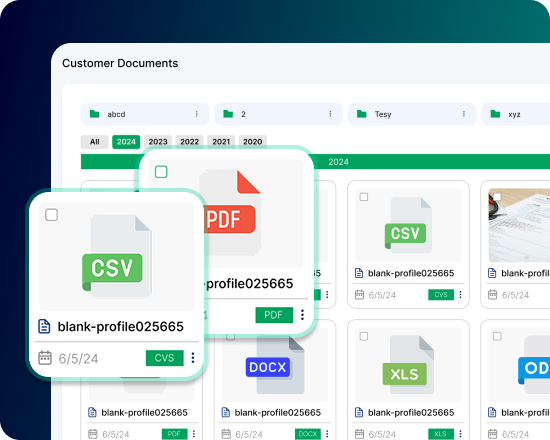Click calendar icon on DOCX card
The width and height of the screenshot is (550, 440).
[x=226, y=434]
